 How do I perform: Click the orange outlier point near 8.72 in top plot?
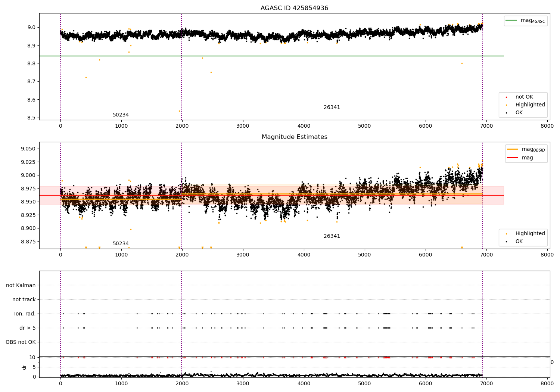click(x=86, y=77)
